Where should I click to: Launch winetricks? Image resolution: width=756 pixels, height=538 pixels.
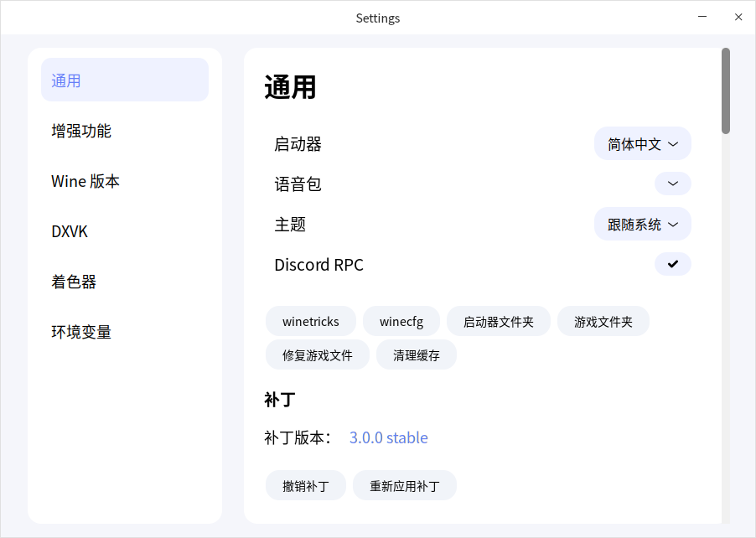tap(310, 321)
